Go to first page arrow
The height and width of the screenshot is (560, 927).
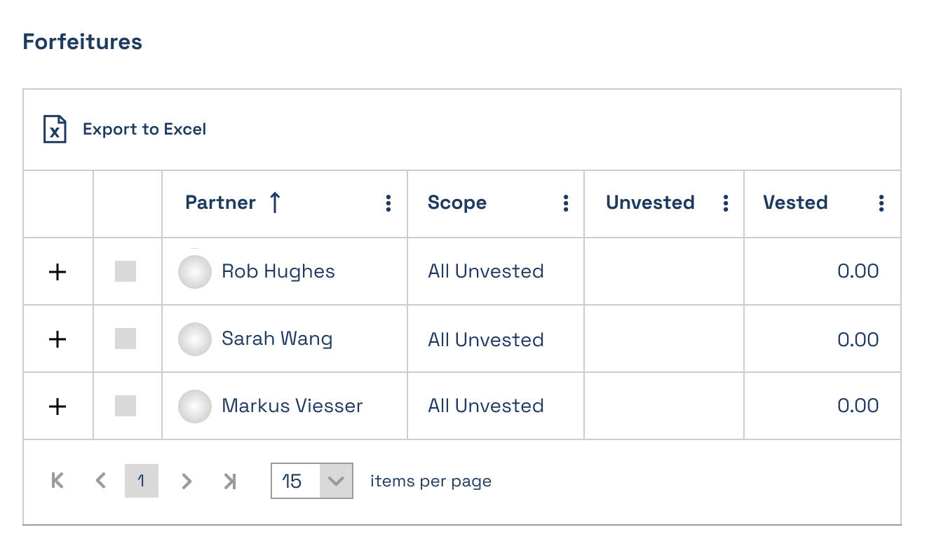click(x=57, y=481)
